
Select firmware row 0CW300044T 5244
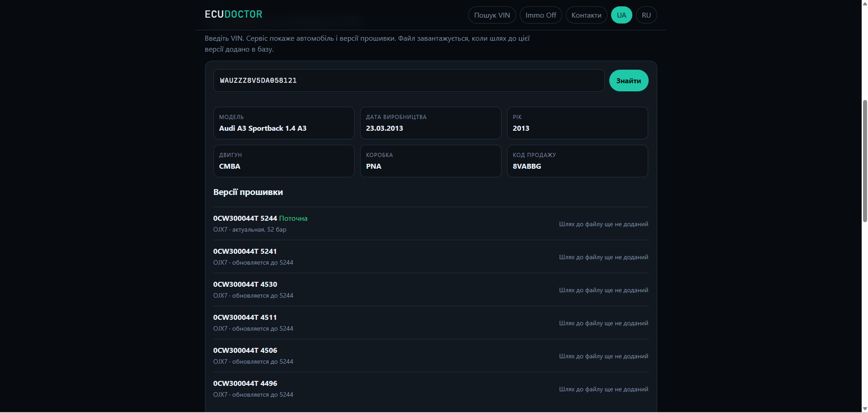tap(431, 224)
